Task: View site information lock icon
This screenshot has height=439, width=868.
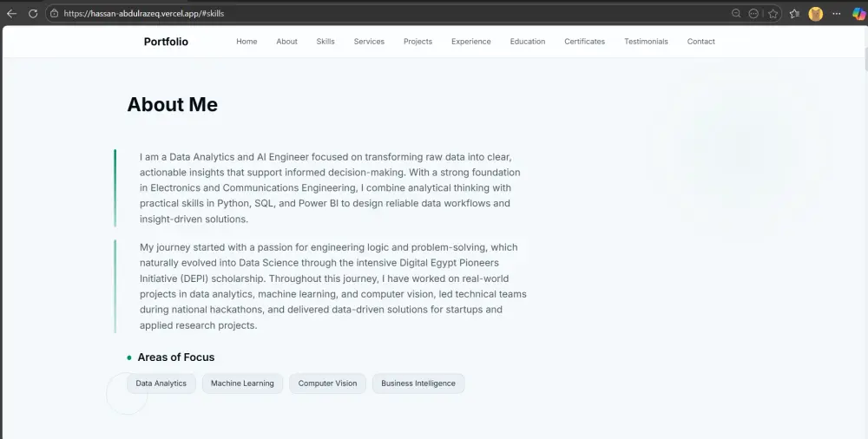Action: point(54,14)
